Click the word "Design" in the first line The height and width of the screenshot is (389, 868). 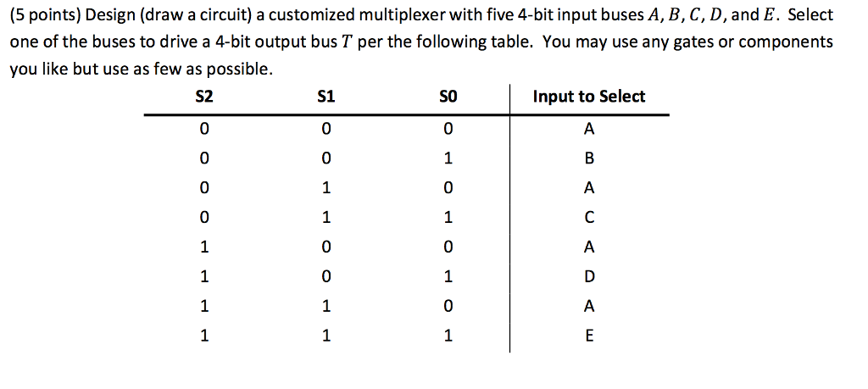tap(111, 15)
